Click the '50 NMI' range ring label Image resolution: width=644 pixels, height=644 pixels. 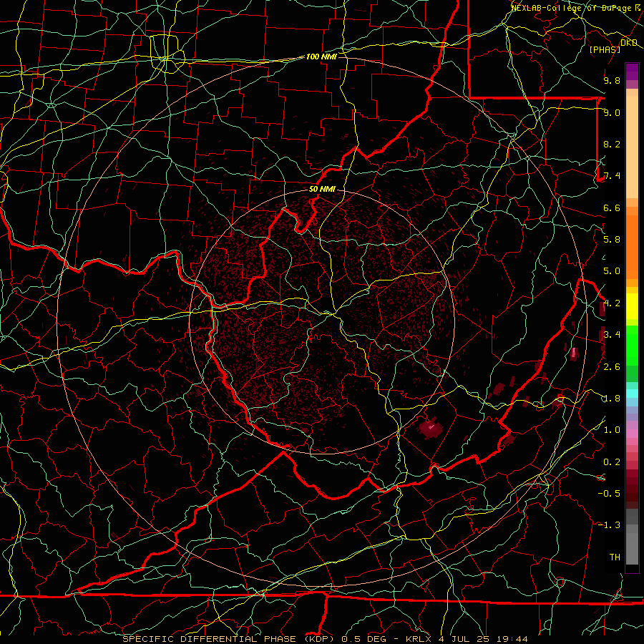[x=322, y=190]
